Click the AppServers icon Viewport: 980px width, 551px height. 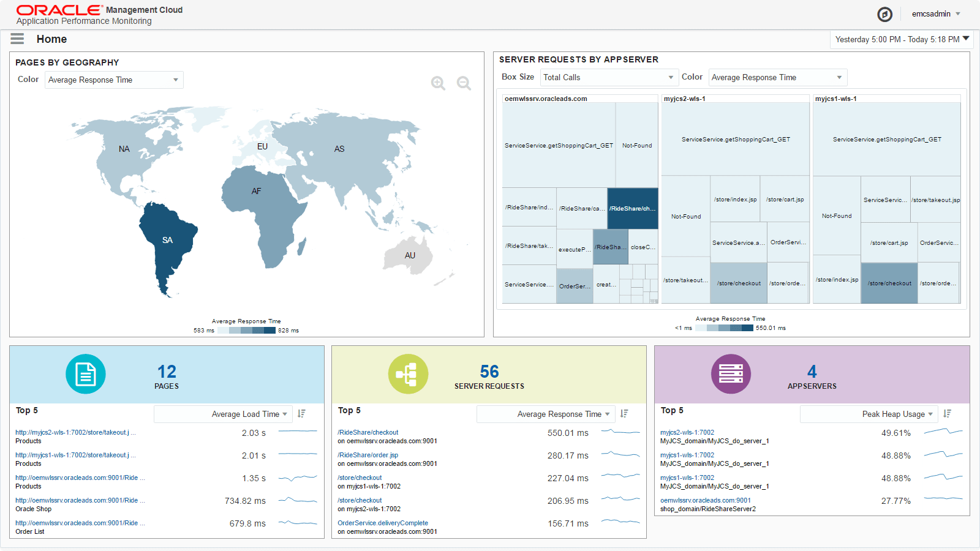coord(731,374)
